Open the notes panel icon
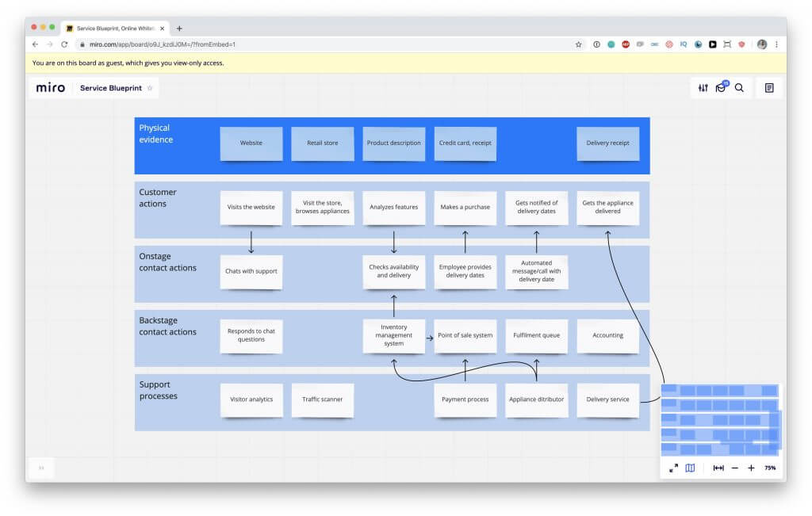 point(769,88)
